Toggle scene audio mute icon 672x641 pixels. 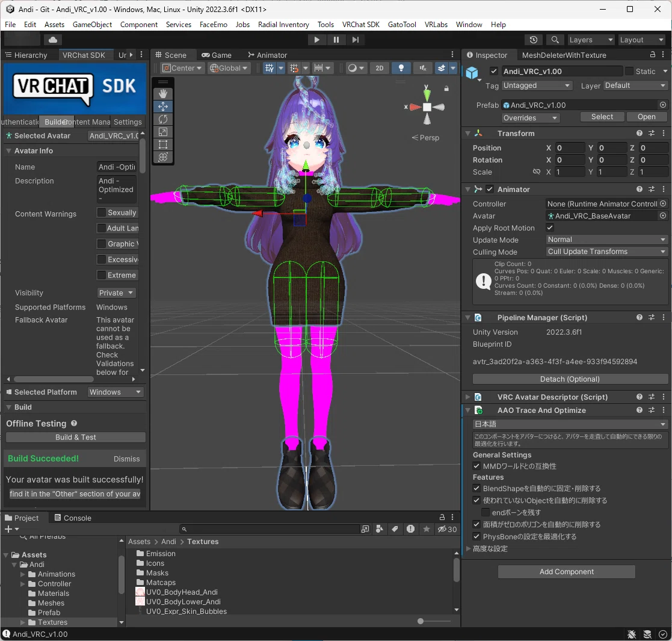coord(422,68)
